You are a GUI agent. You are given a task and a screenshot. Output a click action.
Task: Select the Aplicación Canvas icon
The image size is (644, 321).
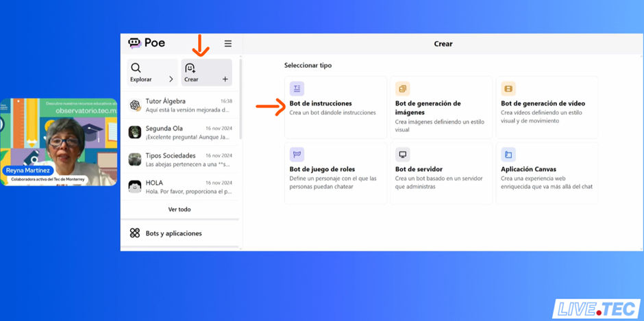click(x=508, y=154)
